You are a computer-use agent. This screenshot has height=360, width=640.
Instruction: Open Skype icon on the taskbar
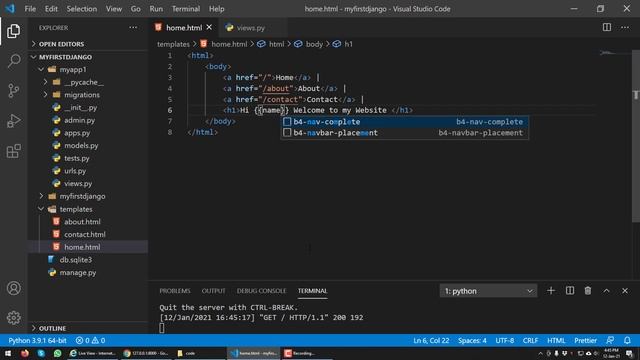coord(41,353)
